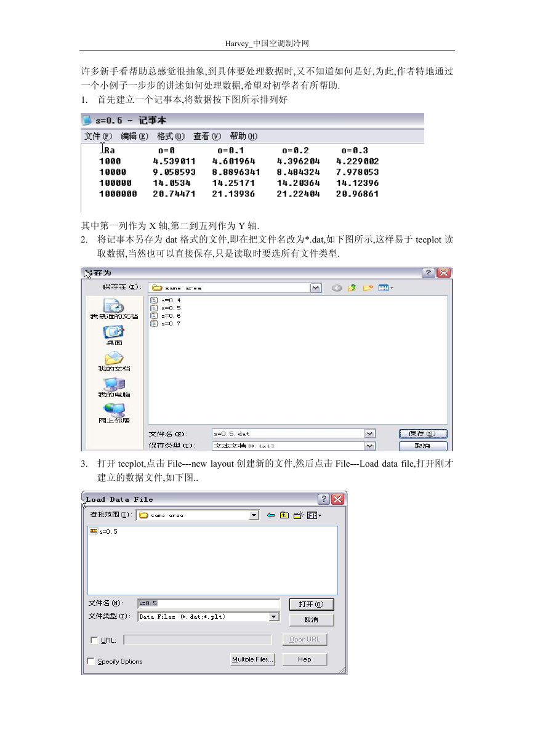Select file s=0.6 in Save As list
The width and height of the screenshot is (535, 756).
166,315
